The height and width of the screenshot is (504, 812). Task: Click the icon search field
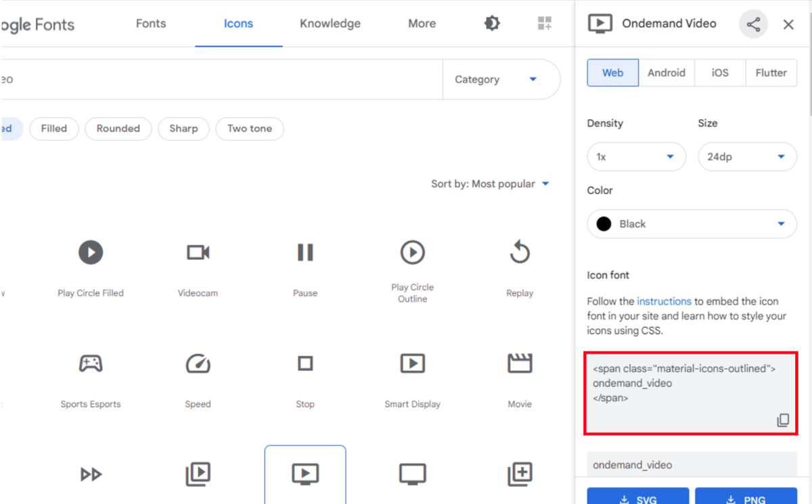[222, 79]
